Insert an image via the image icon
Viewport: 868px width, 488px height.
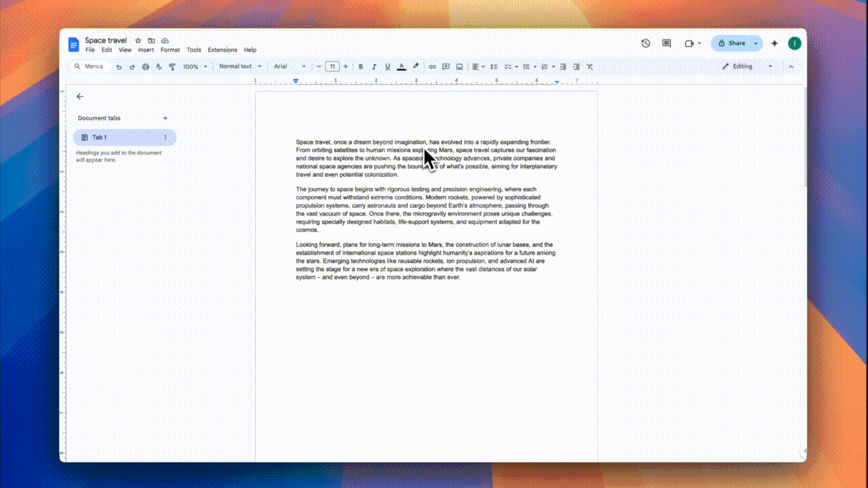click(x=461, y=66)
